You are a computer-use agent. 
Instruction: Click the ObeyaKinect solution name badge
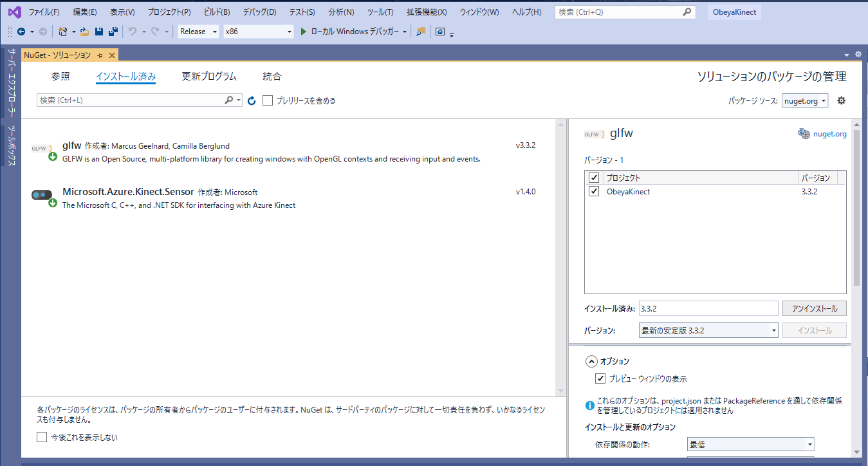[734, 12]
